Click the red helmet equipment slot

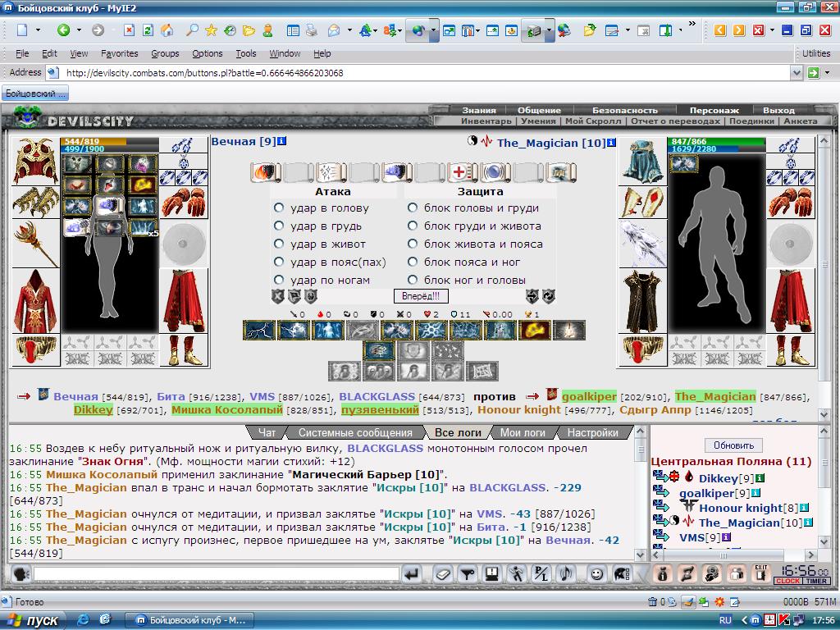35,161
